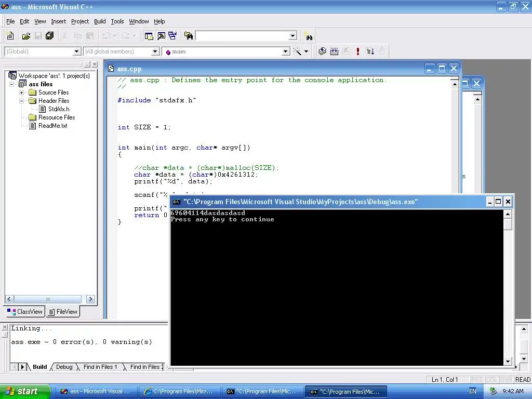Screen dimensions: 532x399
Task: Click the Build icon in build toolbar
Action: pos(334,51)
